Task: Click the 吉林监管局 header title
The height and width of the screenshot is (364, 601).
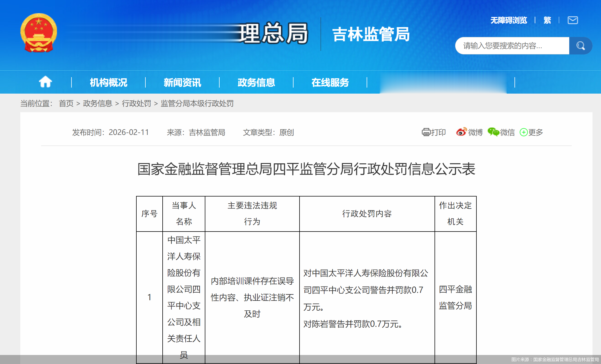Action: (371, 34)
